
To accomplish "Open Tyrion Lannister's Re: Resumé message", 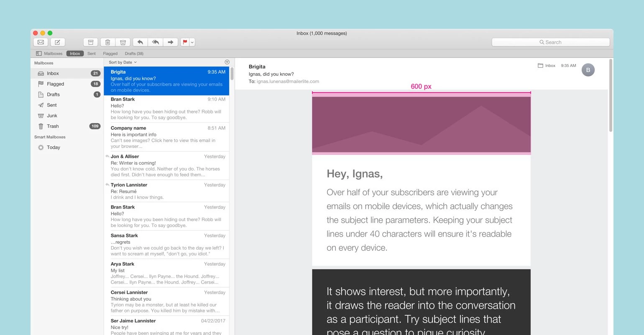I will point(167,191).
